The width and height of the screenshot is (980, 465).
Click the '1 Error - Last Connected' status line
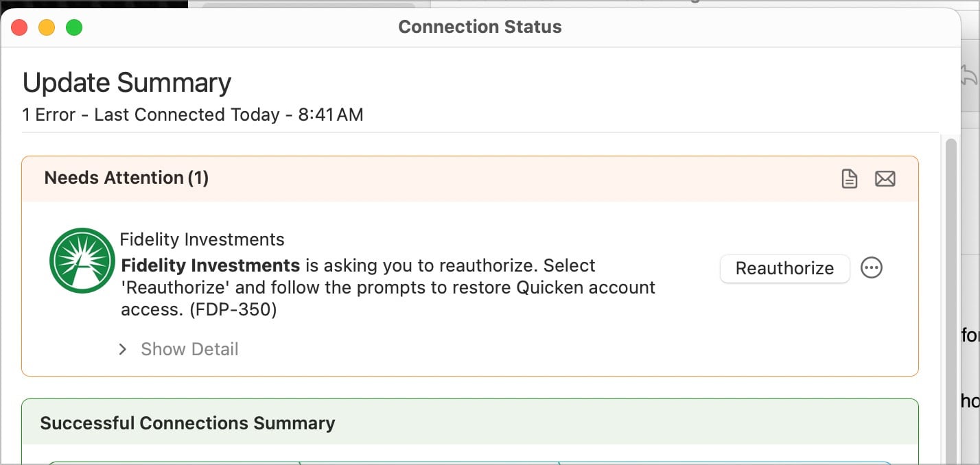point(192,115)
